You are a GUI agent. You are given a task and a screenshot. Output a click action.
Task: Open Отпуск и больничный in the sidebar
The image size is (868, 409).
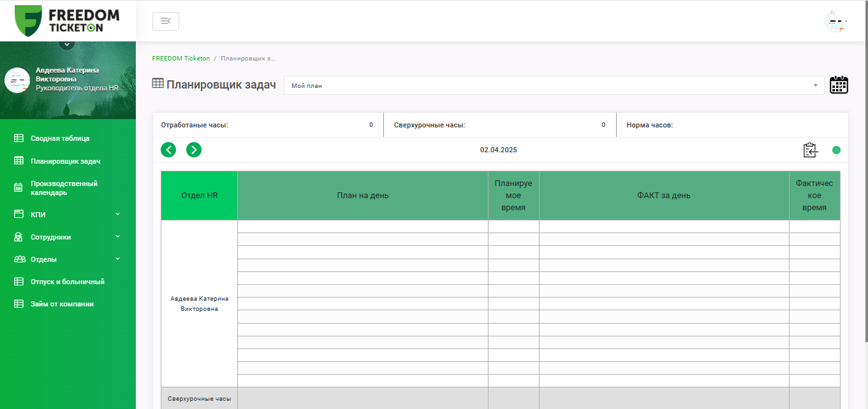click(x=68, y=282)
